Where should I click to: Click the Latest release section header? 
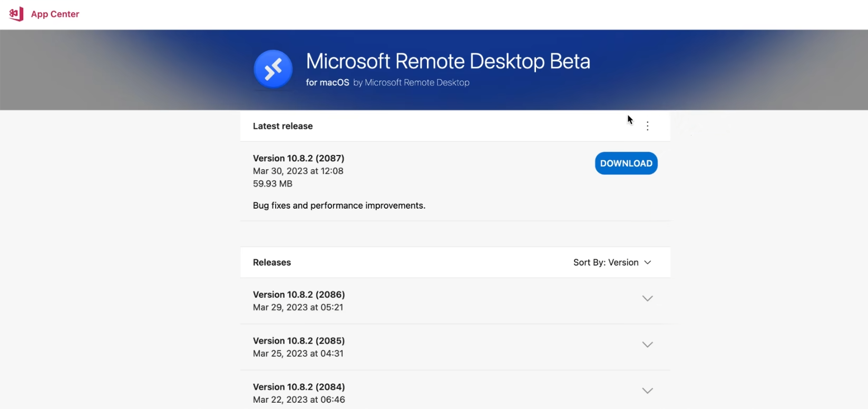click(283, 126)
